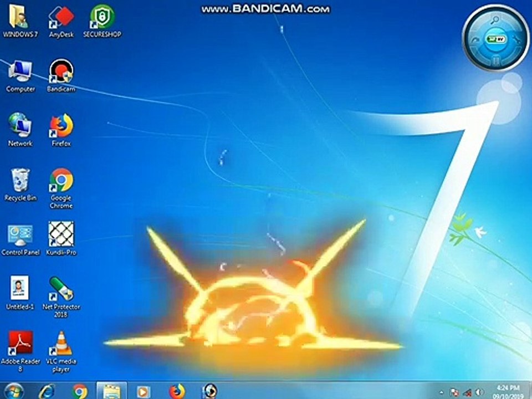Open Windows Media Player from taskbar
The width and height of the screenshot is (532, 399).
click(x=143, y=392)
